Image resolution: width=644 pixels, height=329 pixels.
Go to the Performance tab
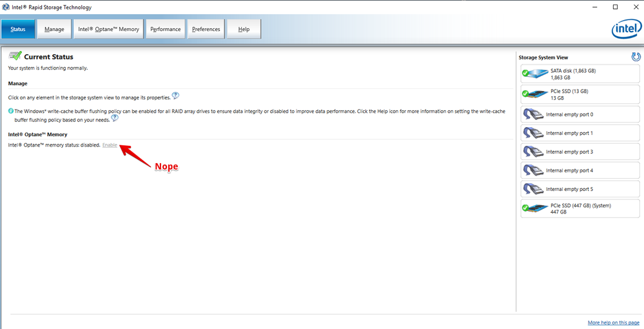[166, 29]
